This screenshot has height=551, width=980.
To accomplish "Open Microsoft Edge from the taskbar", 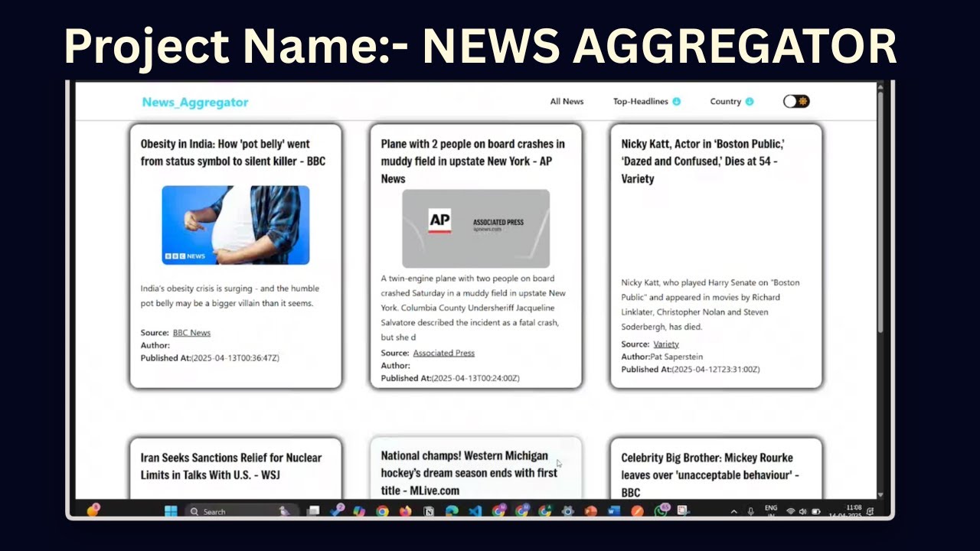I will tap(452, 510).
